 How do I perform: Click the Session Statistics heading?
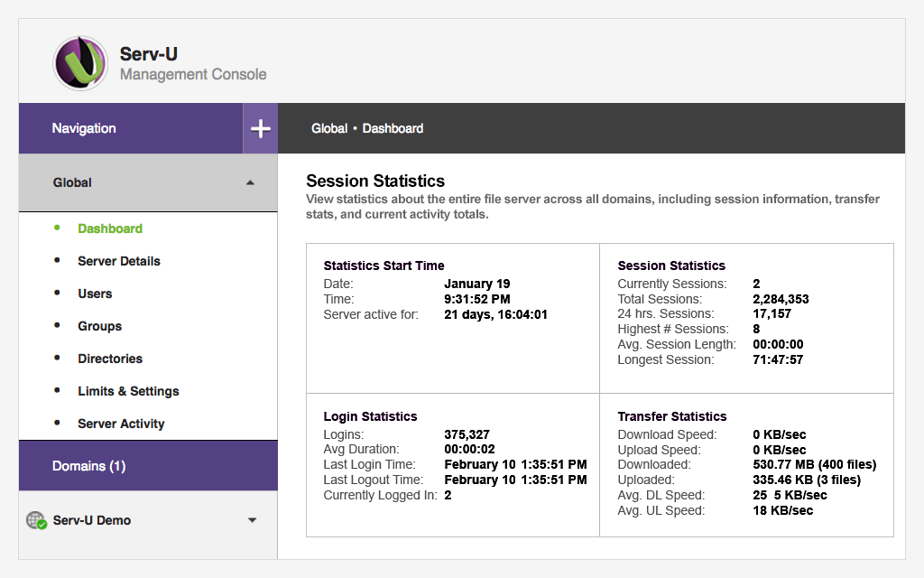pyautogui.click(x=375, y=181)
